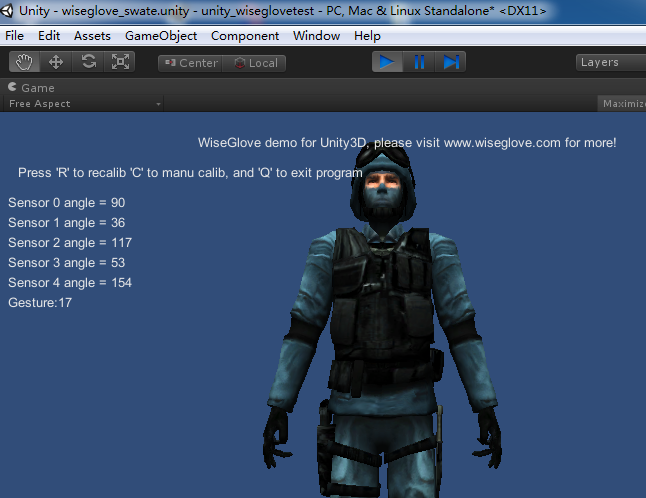Toggle the Local handle rotation button
The height and width of the screenshot is (498, 646).
tap(255, 63)
